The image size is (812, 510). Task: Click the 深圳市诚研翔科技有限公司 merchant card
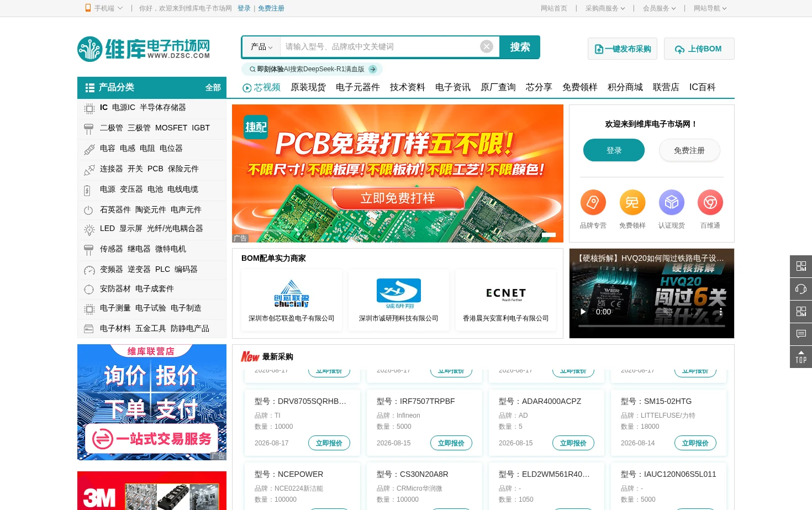[399, 300]
